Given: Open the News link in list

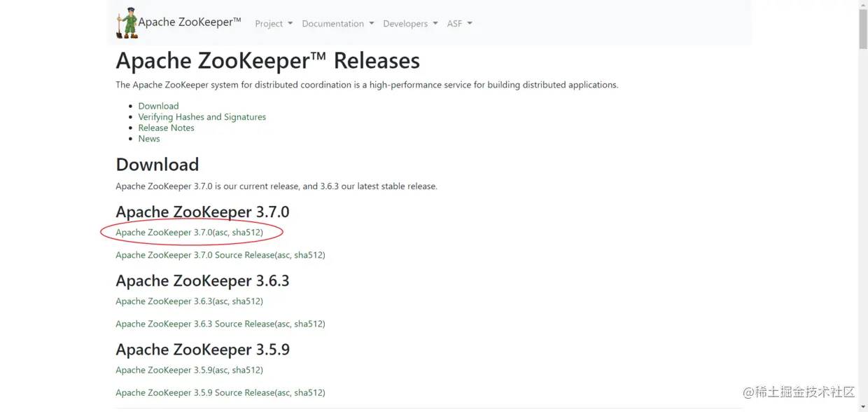Looking at the screenshot, I should click(149, 139).
